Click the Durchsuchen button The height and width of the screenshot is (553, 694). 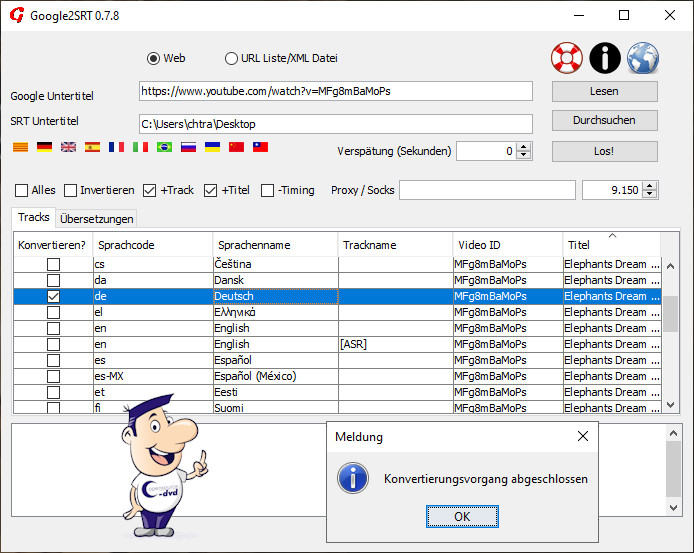pos(605,120)
